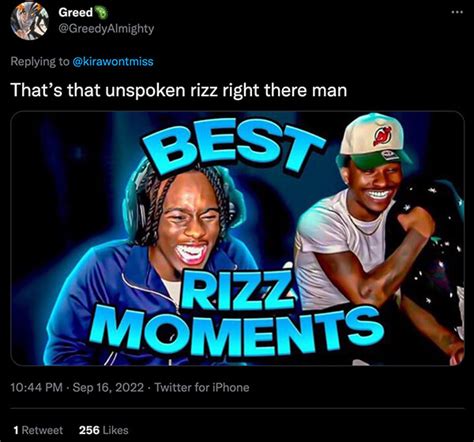
Task: Click the Replying to label
Action: [40, 62]
